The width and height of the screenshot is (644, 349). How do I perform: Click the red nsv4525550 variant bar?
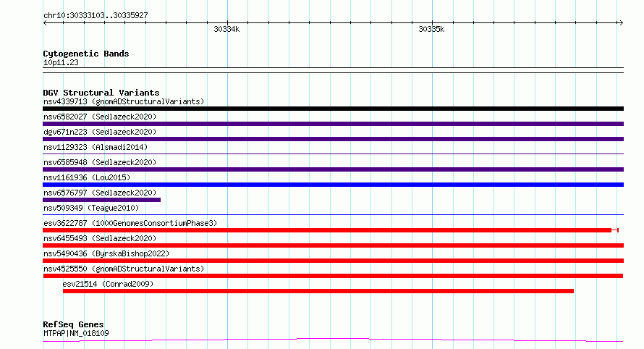[x=333, y=276]
